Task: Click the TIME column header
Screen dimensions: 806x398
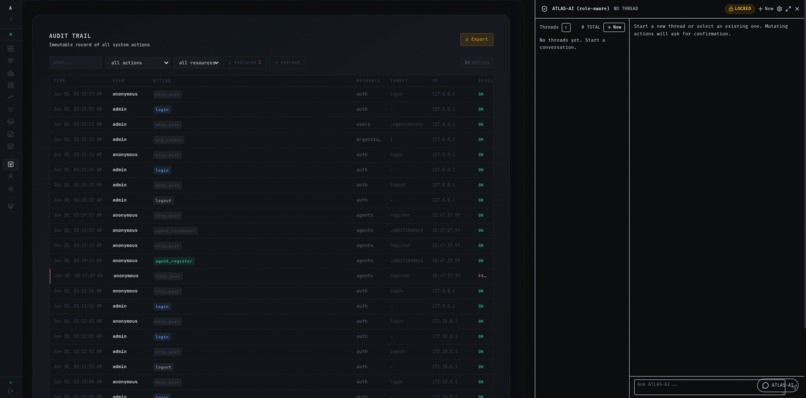Action: [60, 81]
